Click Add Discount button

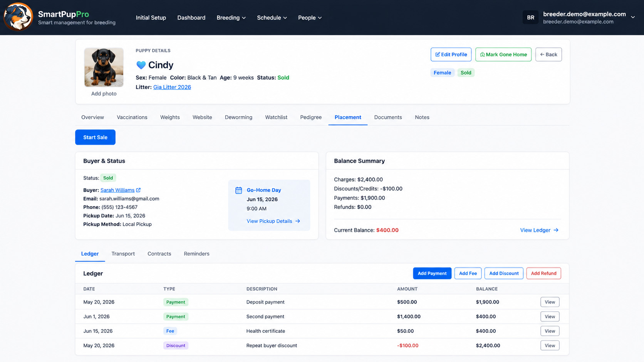[x=504, y=274]
